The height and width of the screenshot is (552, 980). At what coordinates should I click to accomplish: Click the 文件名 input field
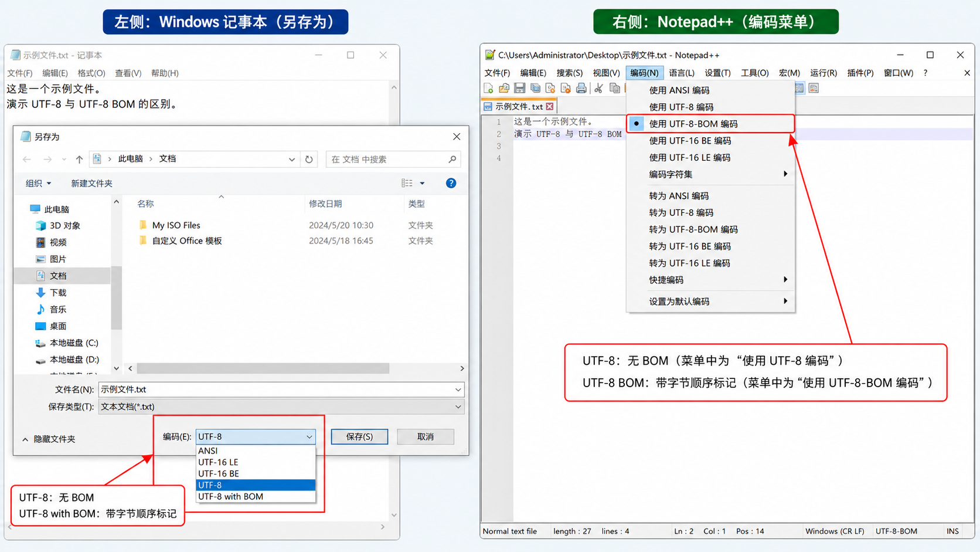(281, 390)
